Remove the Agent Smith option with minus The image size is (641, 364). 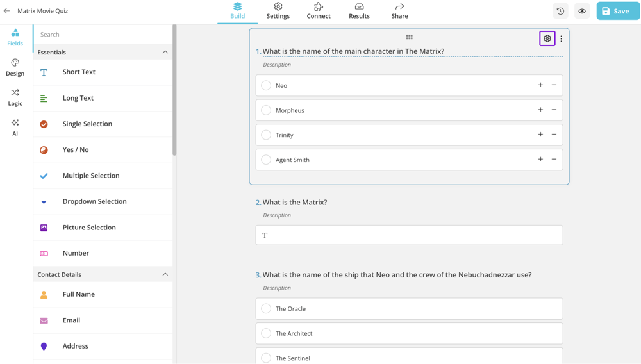pyautogui.click(x=554, y=160)
